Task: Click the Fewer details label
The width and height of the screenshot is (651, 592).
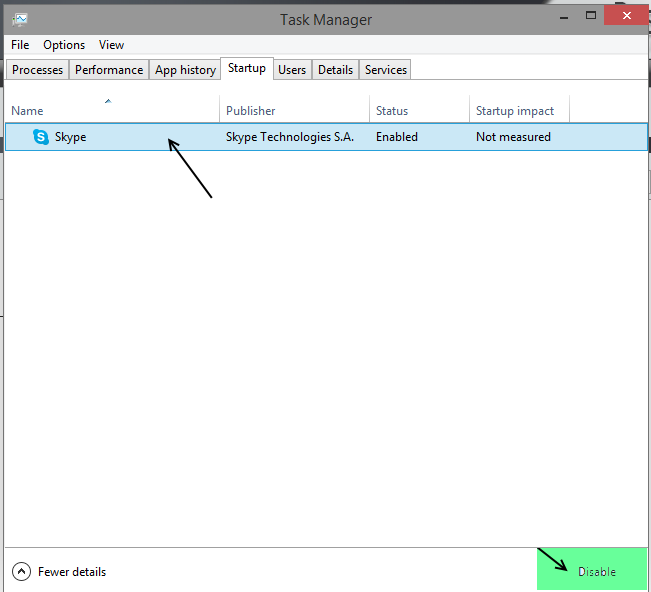Action: (x=72, y=572)
